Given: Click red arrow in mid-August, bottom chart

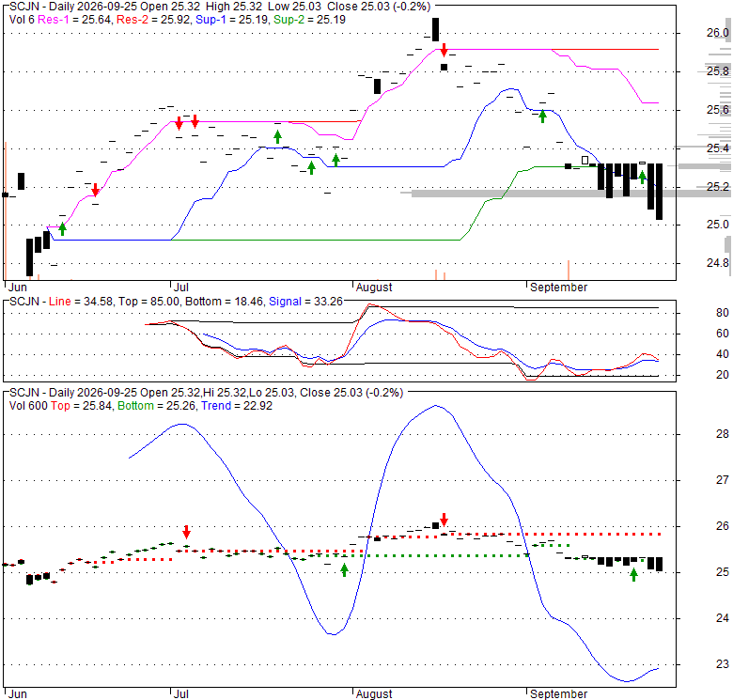Looking at the screenshot, I should click(x=444, y=520).
